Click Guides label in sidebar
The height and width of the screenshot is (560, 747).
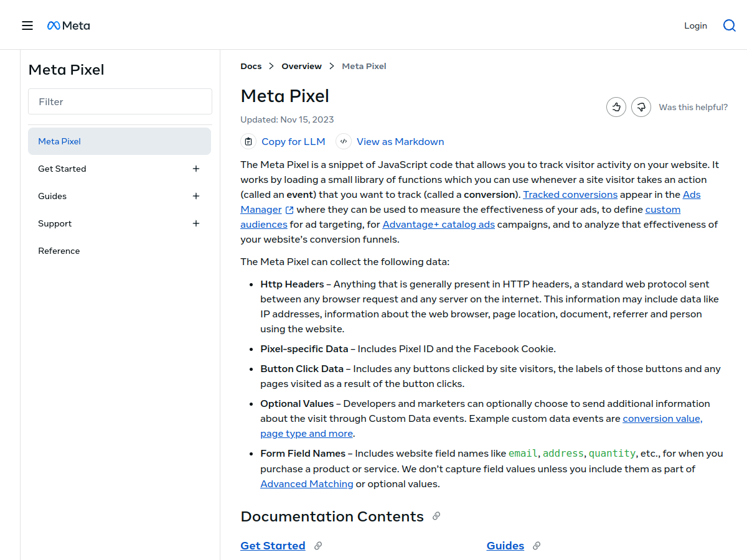[x=52, y=196]
